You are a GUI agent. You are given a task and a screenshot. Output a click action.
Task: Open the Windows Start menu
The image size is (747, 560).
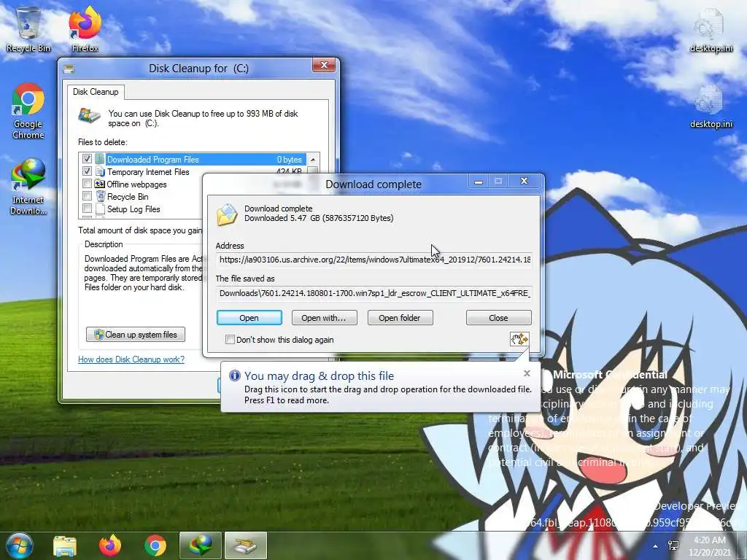(x=19, y=545)
